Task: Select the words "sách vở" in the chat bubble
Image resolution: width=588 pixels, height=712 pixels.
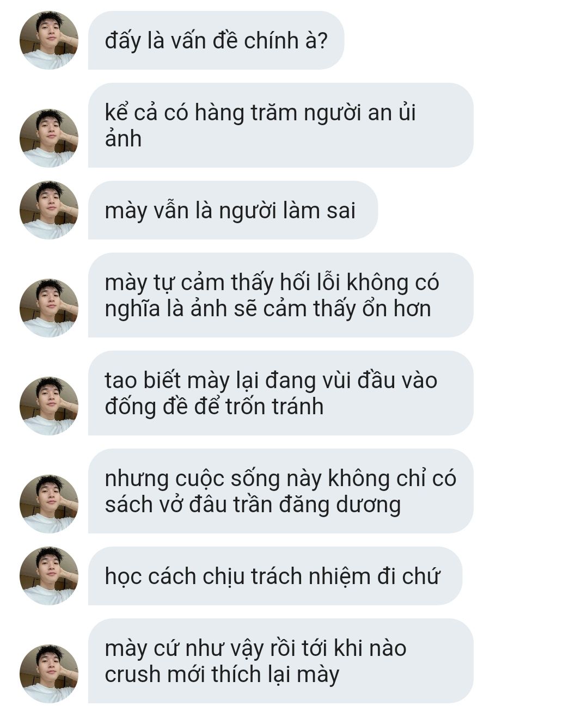Action: (x=144, y=505)
